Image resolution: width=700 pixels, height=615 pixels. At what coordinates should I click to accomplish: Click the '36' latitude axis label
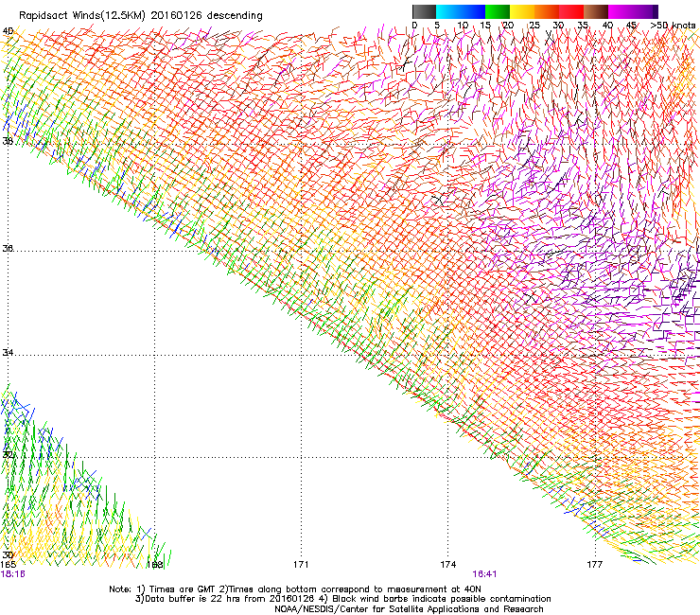(x=8, y=248)
